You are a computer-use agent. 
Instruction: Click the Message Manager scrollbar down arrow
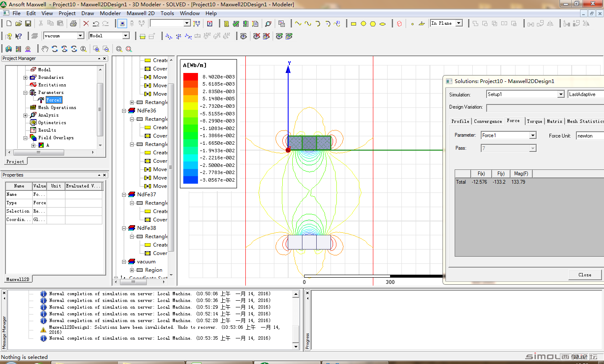(296, 346)
